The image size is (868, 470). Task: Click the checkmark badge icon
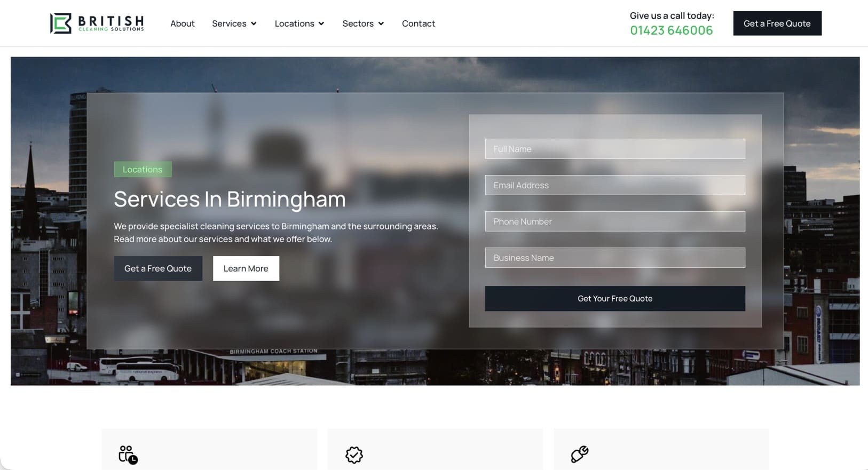point(354,455)
